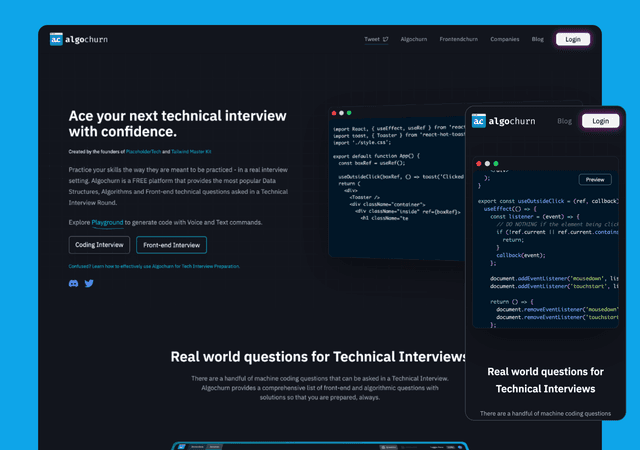Screen dimensions: 640x450
Task: Follow the Playground link
Action: (x=108, y=222)
